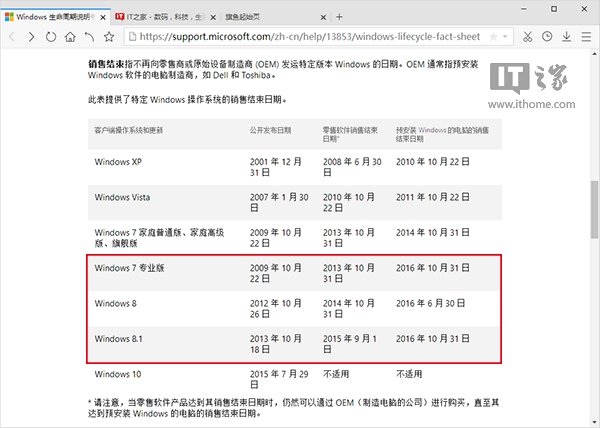Select the date 2016 年 6 月 30 日
600x428 pixels.
click(430, 304)
